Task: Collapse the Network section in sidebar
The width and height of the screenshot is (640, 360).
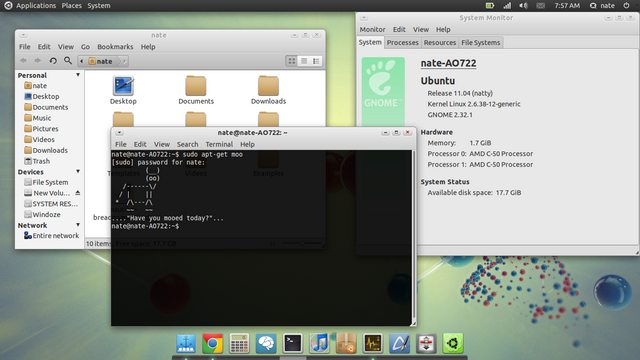Action: tap(78, 225)
